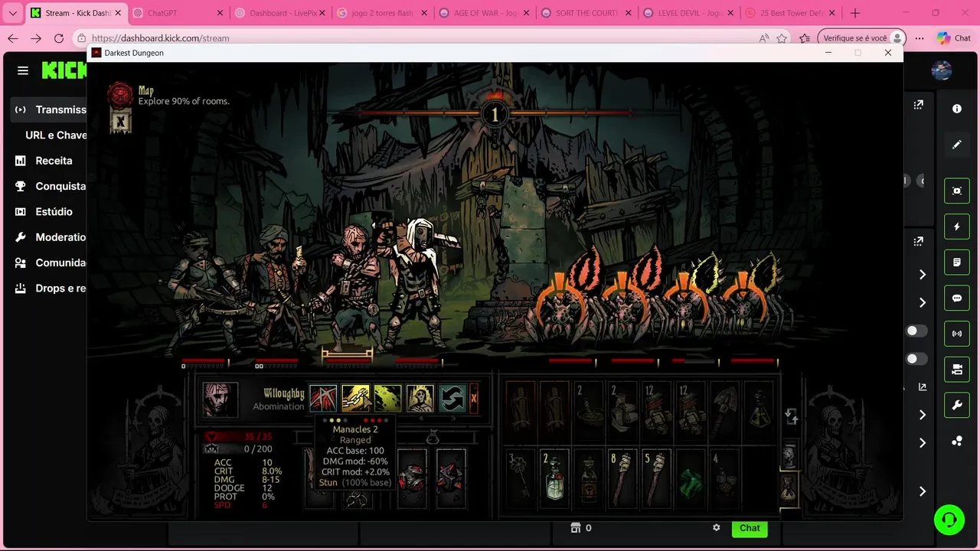
Task: Expand the bottommost chevron in Kick panel
Action: point(923,491)
